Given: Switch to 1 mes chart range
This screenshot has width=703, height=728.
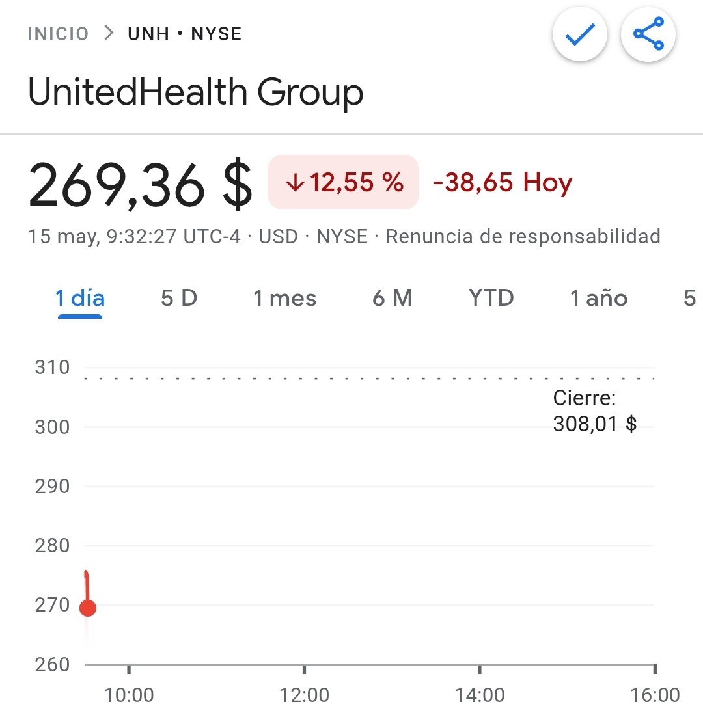Looking at the screenshot, I should pos(284,298).
